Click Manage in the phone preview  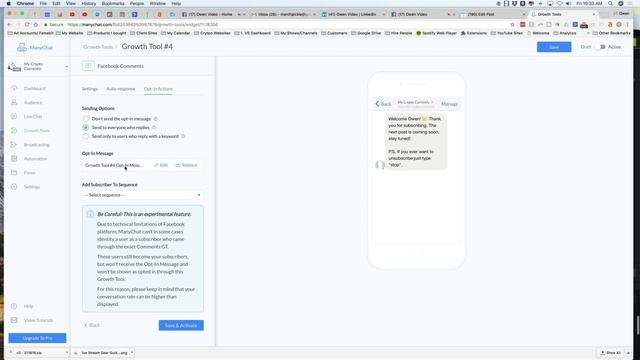(449, 104)
